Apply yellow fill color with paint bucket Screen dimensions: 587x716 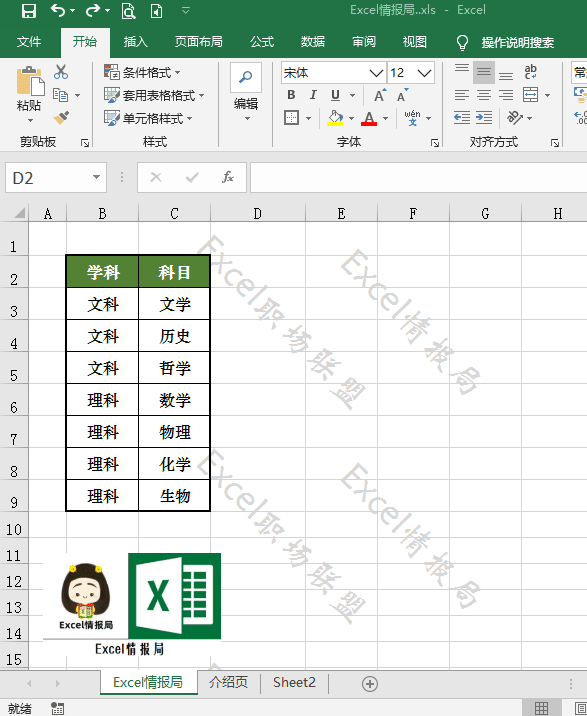tap(335, 118)
